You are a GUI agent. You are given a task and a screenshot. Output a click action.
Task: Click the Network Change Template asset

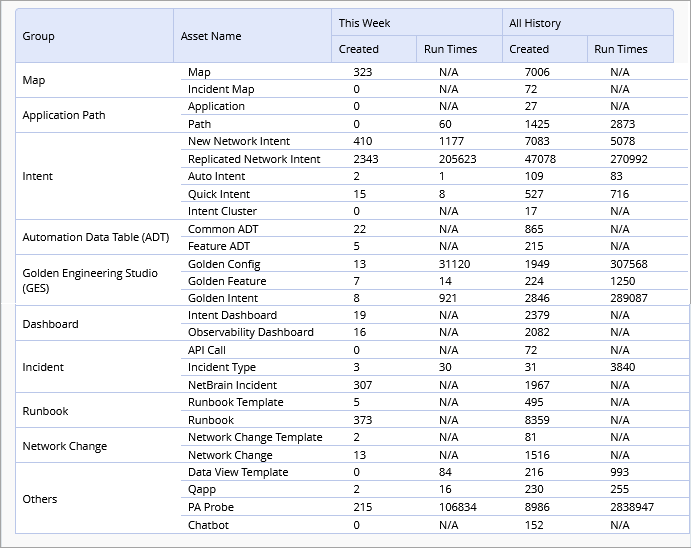coord(255,437)
